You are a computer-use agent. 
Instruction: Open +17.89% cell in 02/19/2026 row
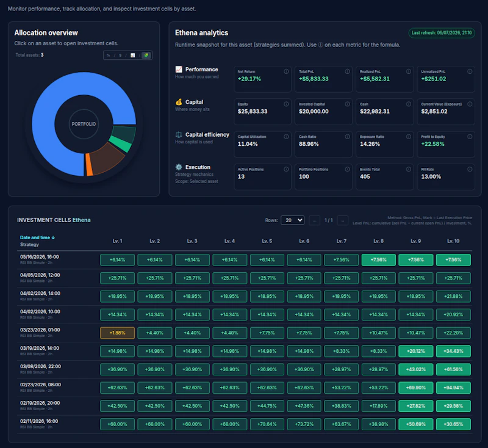378,406
